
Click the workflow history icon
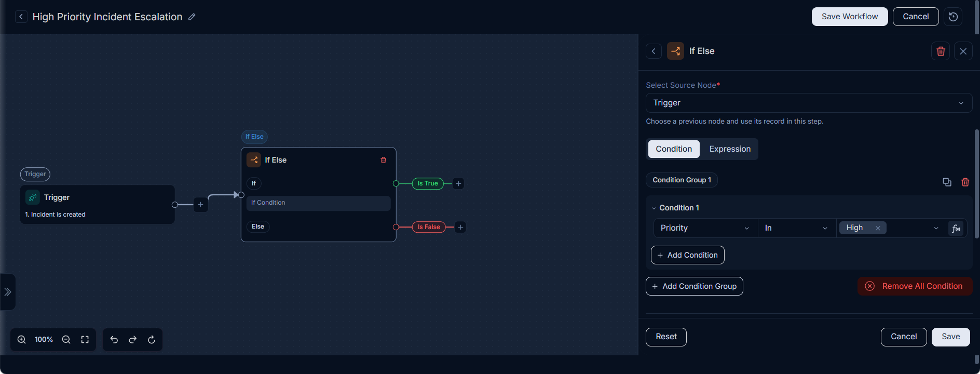pos(953,17)
